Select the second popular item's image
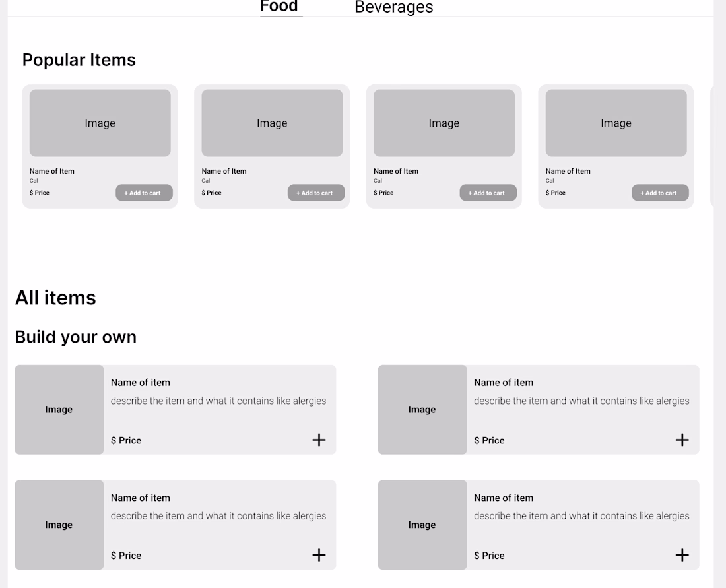Screen dimensions: 726x588 click(272, 123)
